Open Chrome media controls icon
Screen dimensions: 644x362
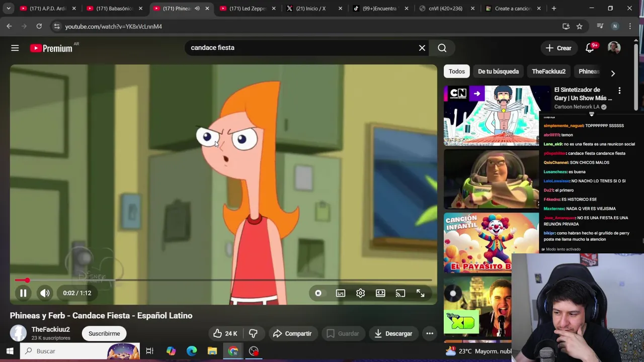(600, 26)
